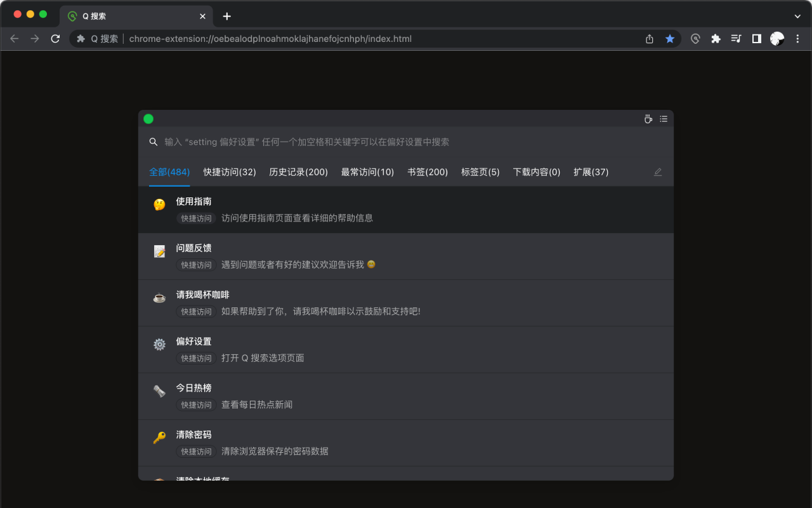Click 快捷访问 tag in 问题反馈 row

pyautogui.click(x=197, y=265)
